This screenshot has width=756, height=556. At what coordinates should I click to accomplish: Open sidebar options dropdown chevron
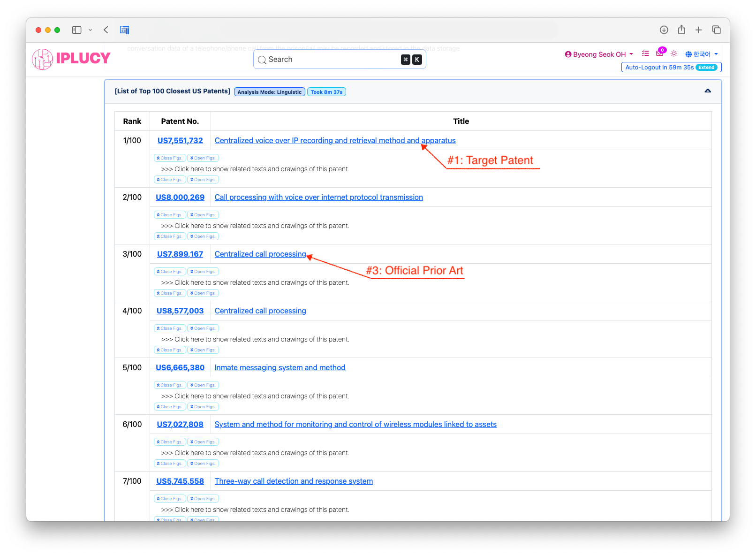tap(91, 30)
